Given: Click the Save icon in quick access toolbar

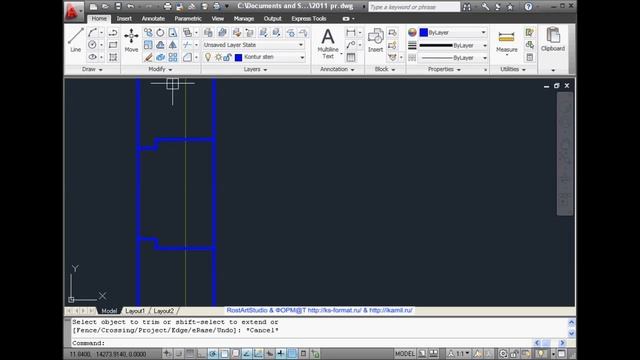Looking at the screenshot, I should (118, 7).
